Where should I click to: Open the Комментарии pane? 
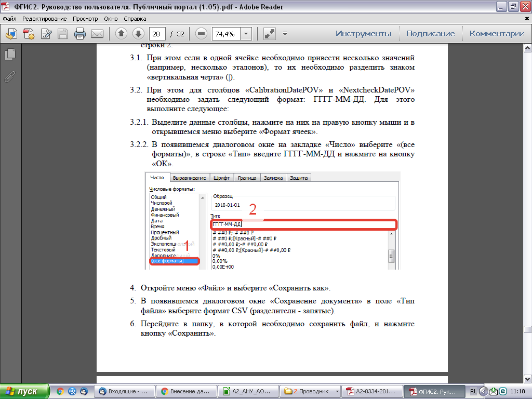[x=497, y=34]
